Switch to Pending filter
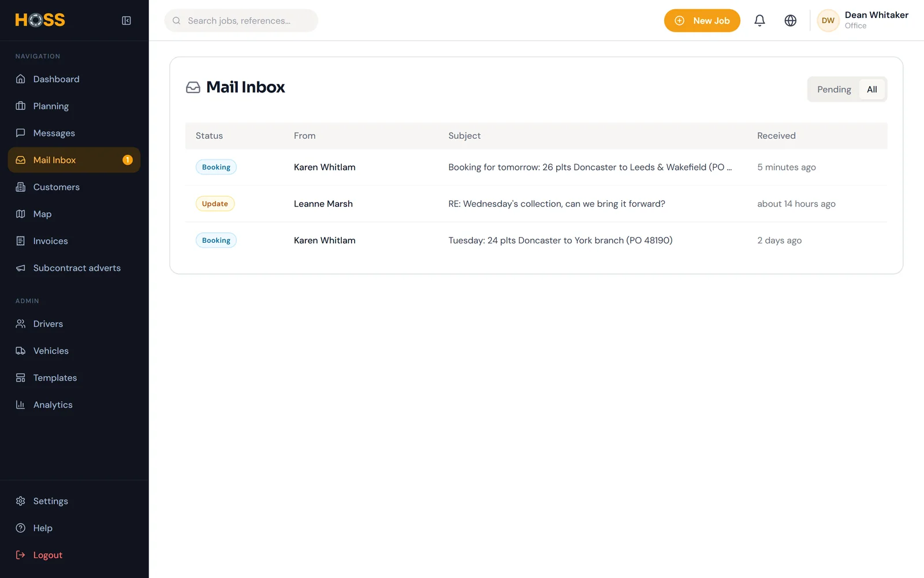Image resolution: width=924 pixels, height=578 pixels. pyautogui.click(x=834, y=90)
